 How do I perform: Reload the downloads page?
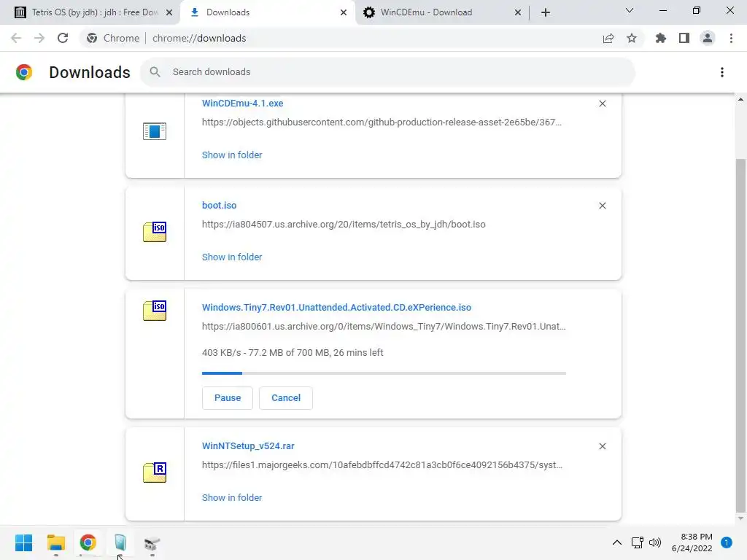(63, 38)
